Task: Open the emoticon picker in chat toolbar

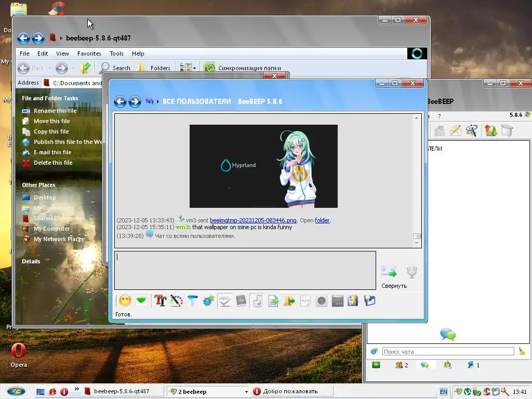Action: 125,301
